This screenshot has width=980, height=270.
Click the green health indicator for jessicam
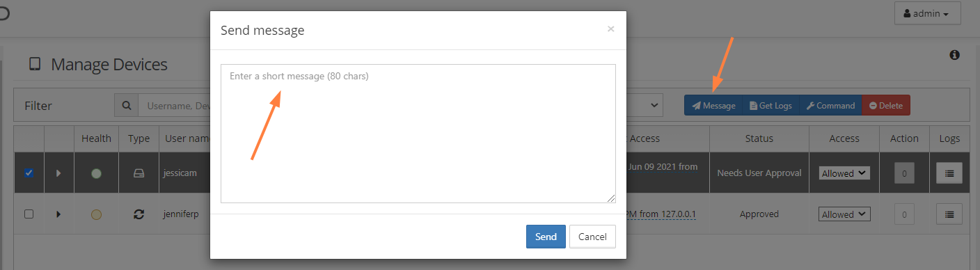[96, 173]
